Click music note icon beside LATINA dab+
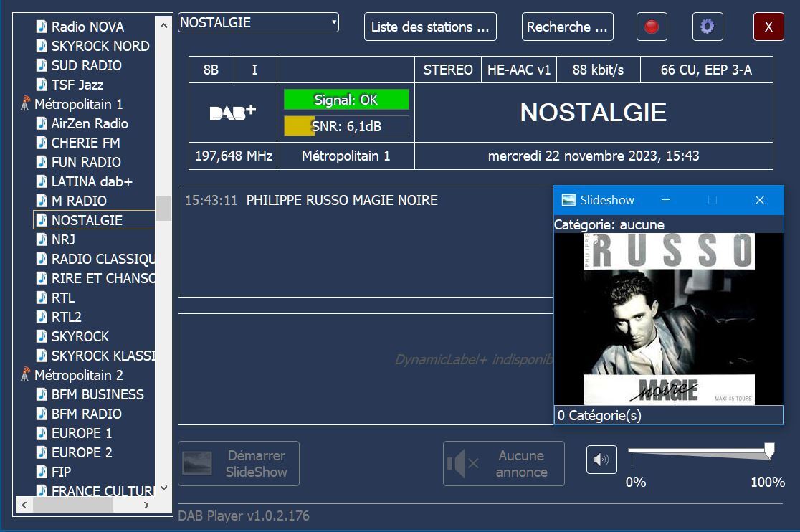The image size is (800, 532). tap(42, 181)
